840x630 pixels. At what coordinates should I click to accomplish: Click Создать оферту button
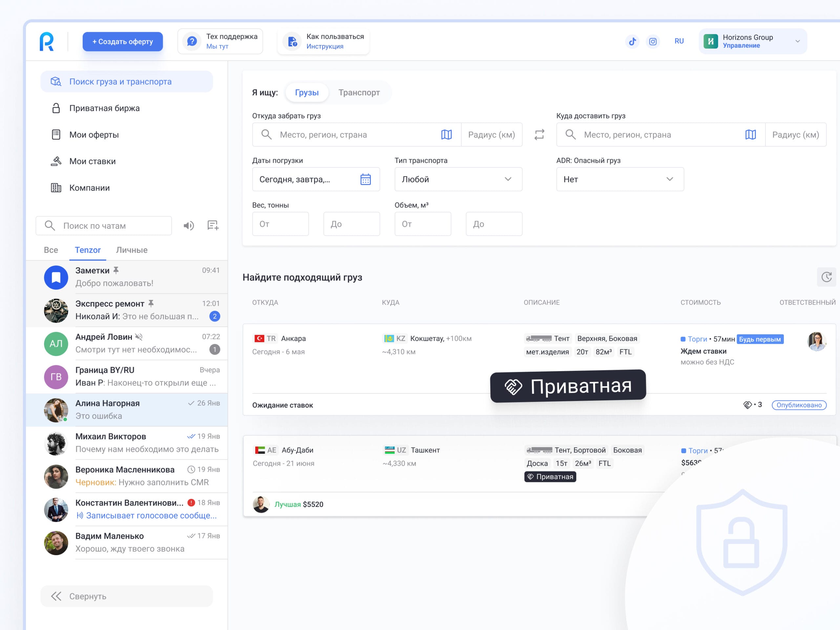tap(123, 41)
